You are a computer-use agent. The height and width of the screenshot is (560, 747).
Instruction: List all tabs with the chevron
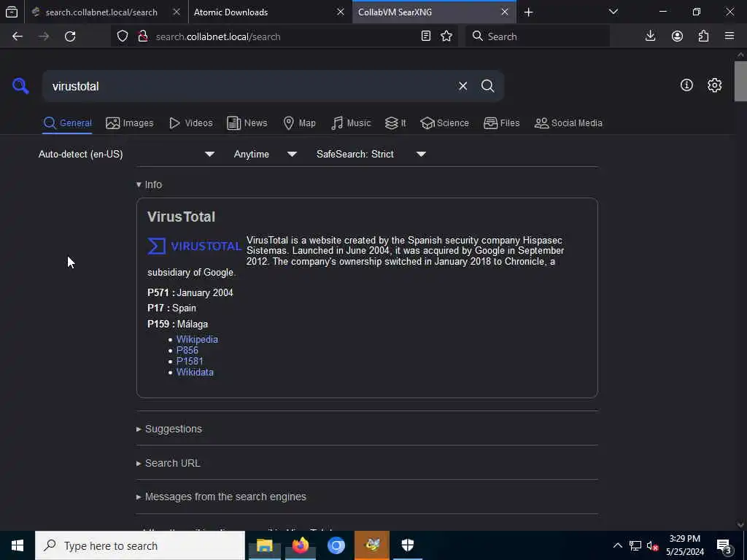[613, 12]
